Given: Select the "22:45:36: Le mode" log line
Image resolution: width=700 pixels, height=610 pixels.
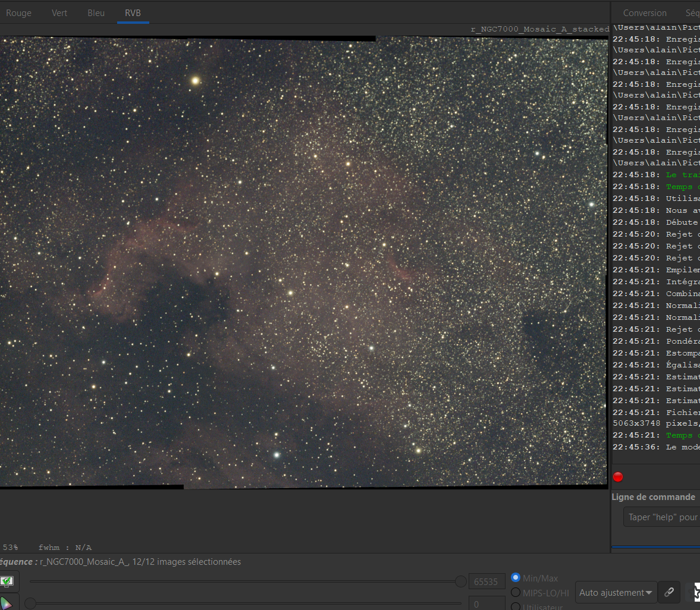Looking at the screenshot, I should click(x=656, y=447).
